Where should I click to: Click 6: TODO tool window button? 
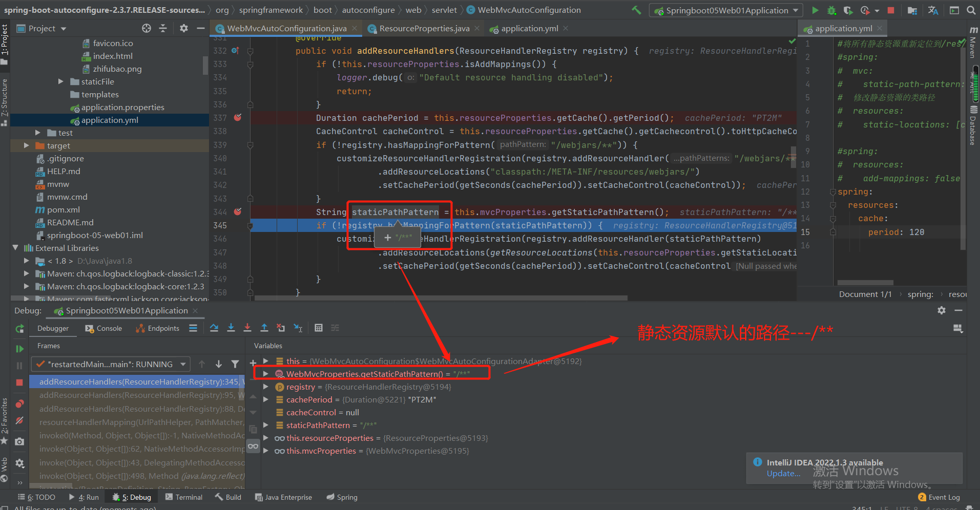[x=37, y=497]
